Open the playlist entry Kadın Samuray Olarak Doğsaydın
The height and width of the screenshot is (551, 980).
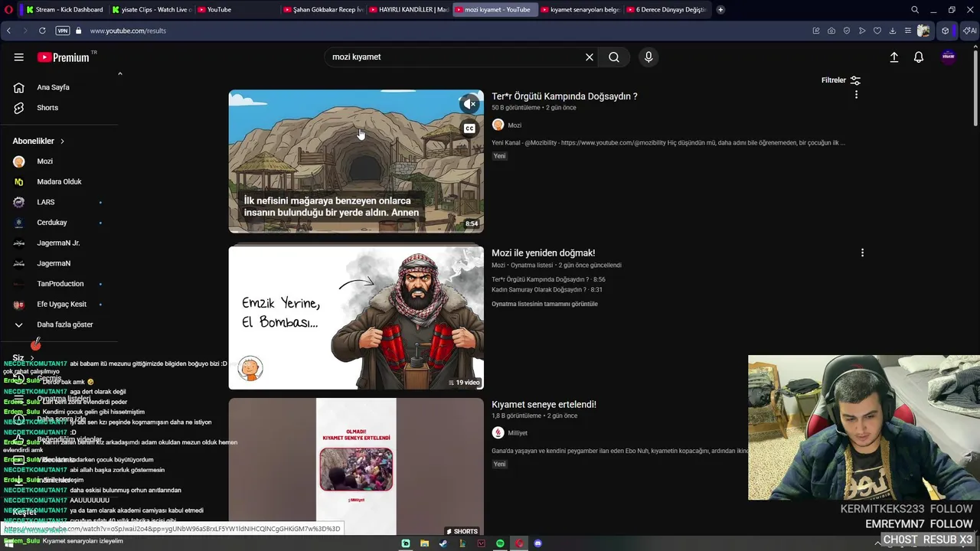click(547, 290)
